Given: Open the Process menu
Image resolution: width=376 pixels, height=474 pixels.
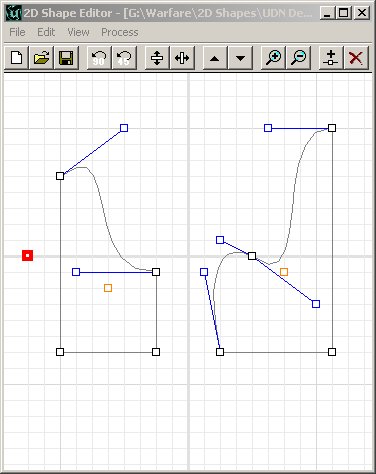Looking at the screenshot, I should pos(120,32).
